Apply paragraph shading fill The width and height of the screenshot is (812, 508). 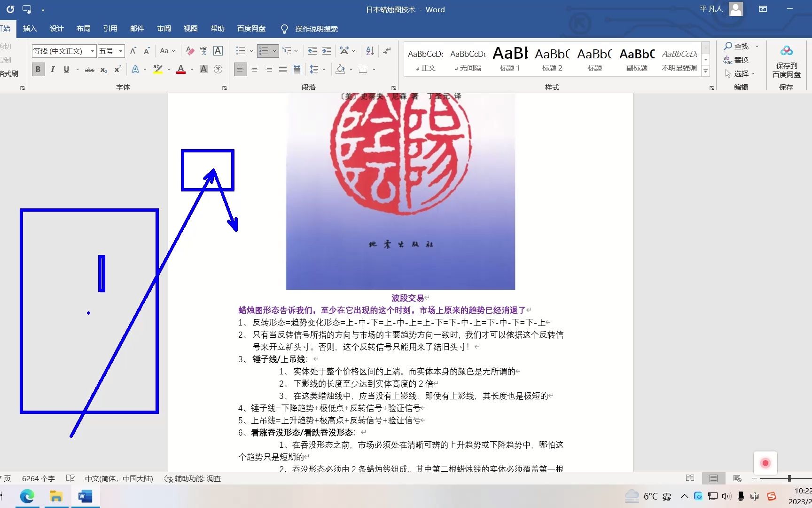click(341, 69)
